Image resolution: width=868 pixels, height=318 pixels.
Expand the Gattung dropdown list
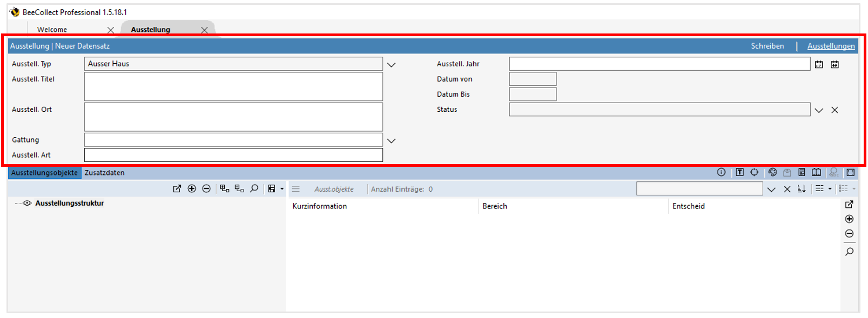(392, 141)
